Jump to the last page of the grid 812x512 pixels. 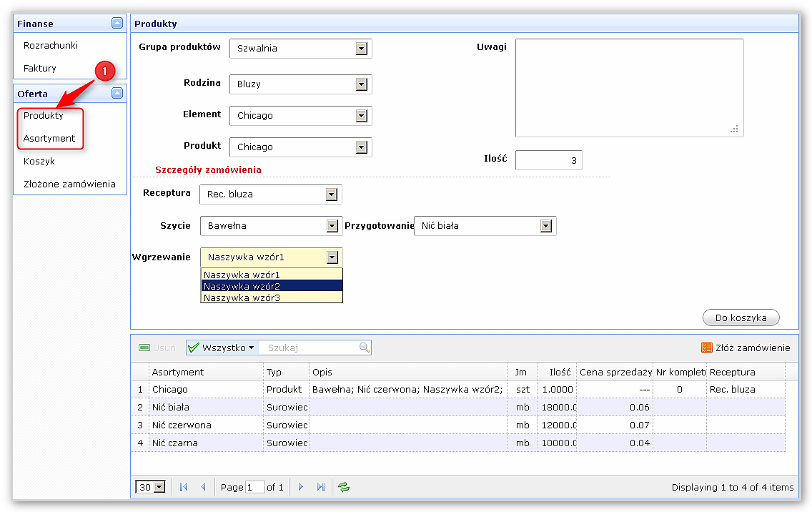[x=320, y=487]
